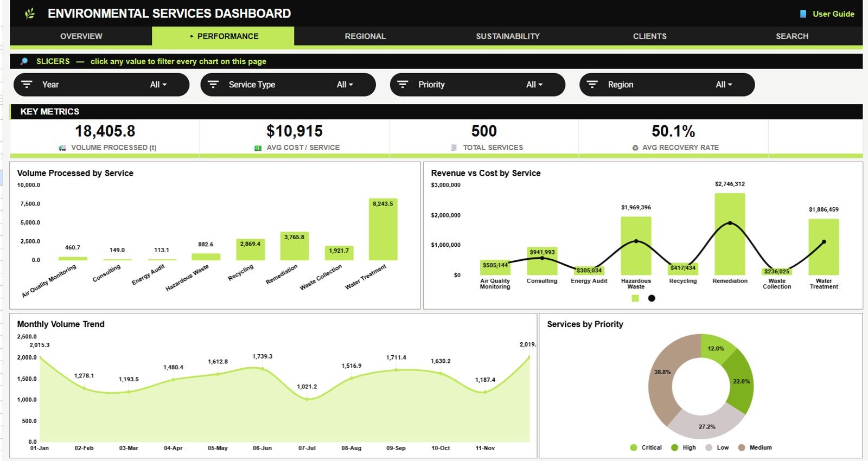The width and height of the screenshot is (868, 461).
Task: Click the $10,915 avg cost value
Action: click(295, 131)
